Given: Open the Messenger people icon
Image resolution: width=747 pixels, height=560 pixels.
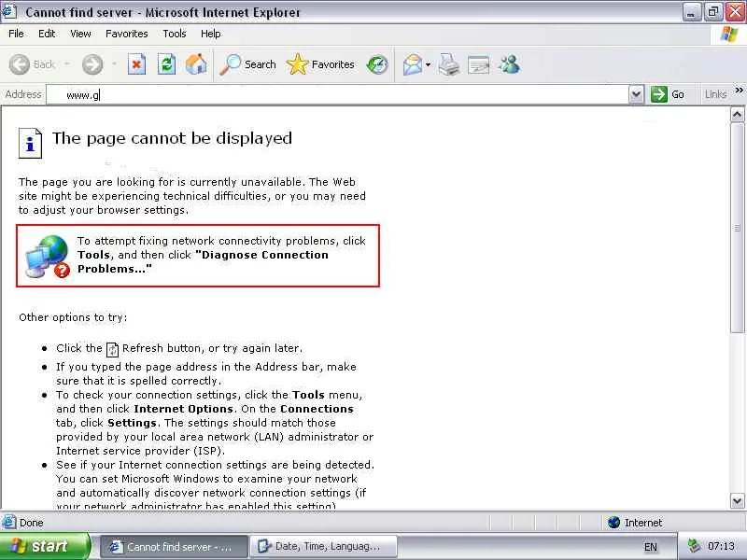Looking at the screenshot, I should (x=509, y=64).
